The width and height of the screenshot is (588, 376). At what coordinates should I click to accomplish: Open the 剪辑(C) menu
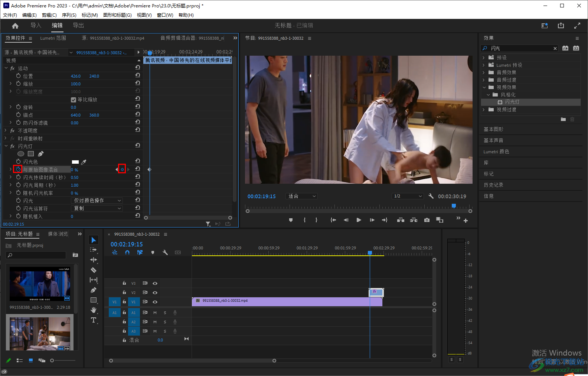coord(49,15)
